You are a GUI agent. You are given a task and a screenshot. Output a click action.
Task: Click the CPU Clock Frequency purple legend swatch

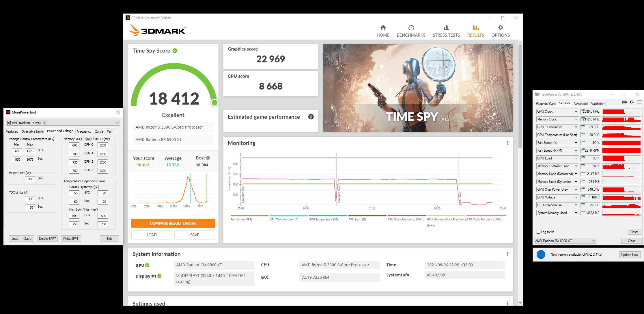(x=407, y=215)
